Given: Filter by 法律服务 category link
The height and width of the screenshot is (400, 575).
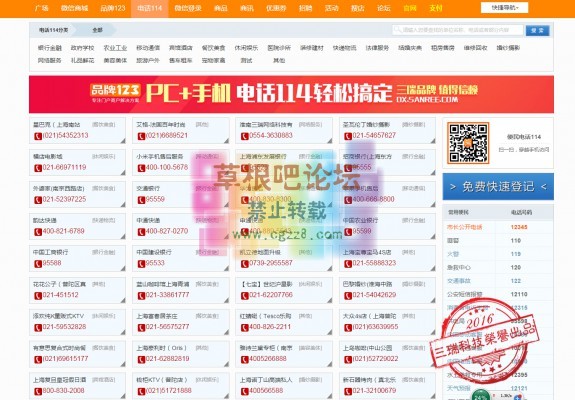Looking at the screenshot, I should [x=377, y=48].
